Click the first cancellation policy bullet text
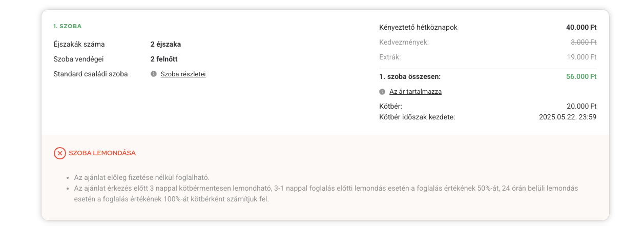The height and width of the screenshot is (226, 644). pos(142,177)
